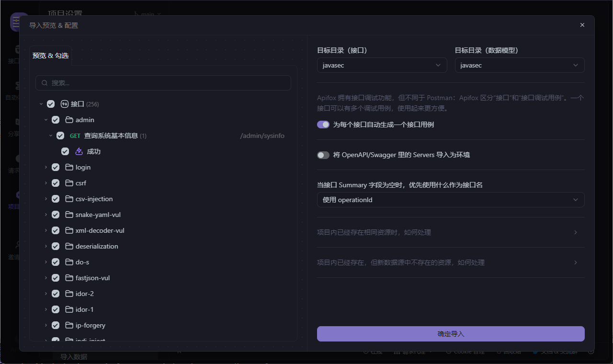613x364 pixels.
Task: Expand 新数据源中不存在的资源 handling section
Action: [451, 262]
